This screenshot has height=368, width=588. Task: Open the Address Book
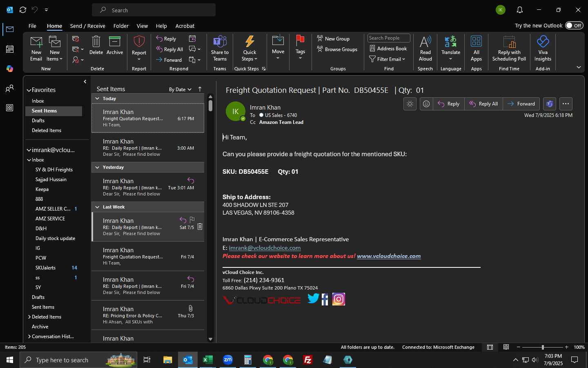coord(388,49)
